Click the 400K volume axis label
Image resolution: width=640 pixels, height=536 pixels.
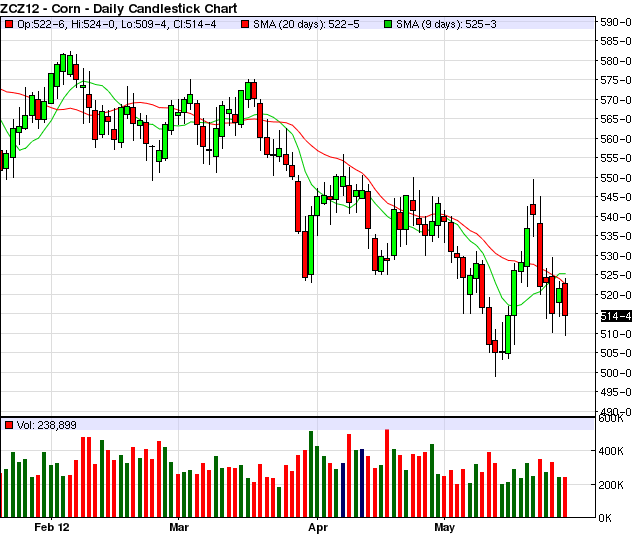(611, 451)
